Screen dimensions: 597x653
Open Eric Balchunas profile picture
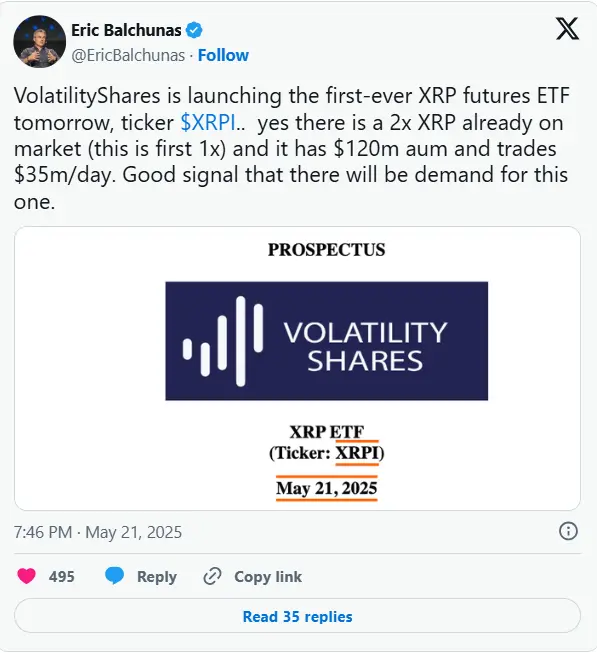40,42
